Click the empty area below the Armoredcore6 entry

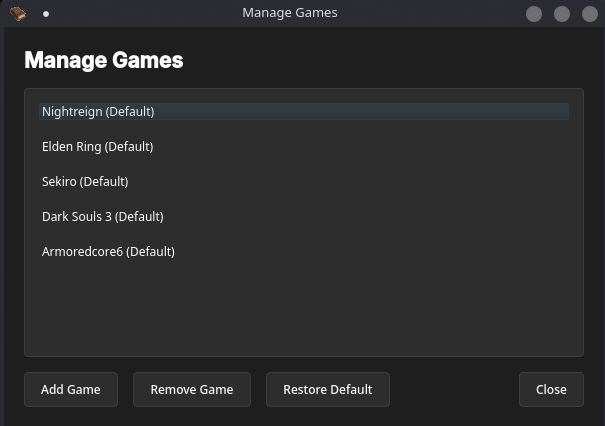[x=300, y=310]
